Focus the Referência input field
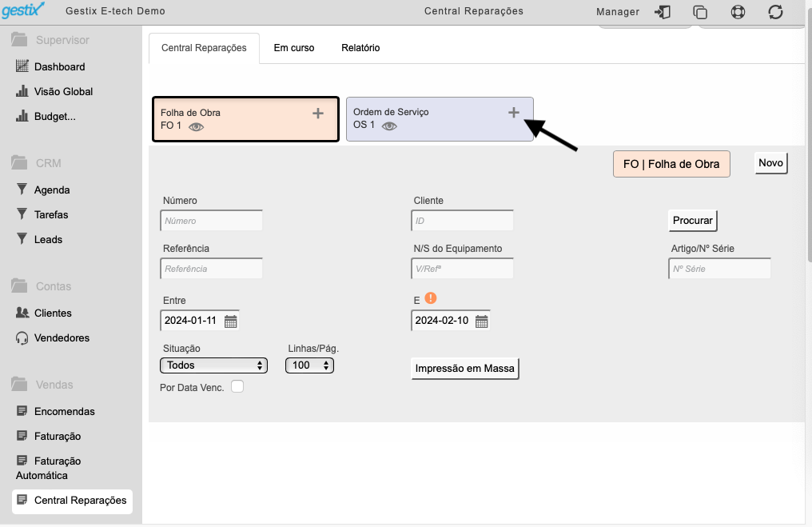Viewport: 812px width, 527px height. pyautogui.click(x=211, y=269)
